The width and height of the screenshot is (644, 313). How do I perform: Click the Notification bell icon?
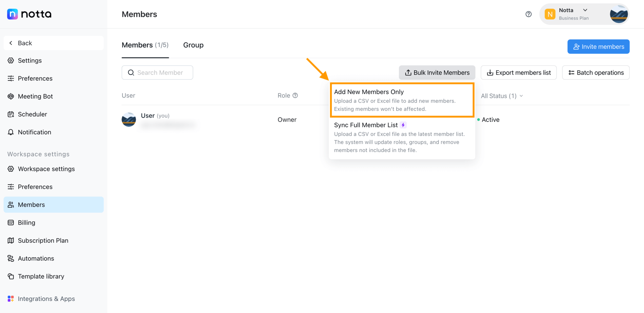(x=11, y=132)
